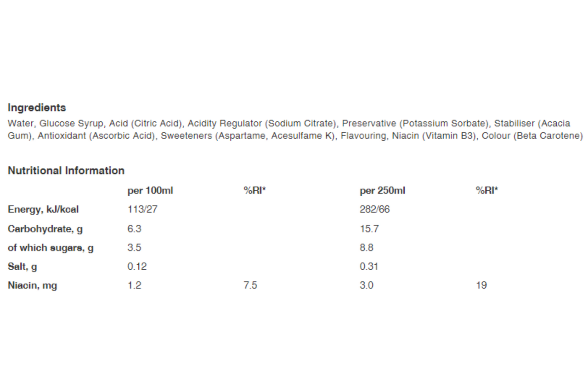This screenshot has width=588, height=392.
Task: Select the per 100ml column header
Action: click(x=150, y=191)
